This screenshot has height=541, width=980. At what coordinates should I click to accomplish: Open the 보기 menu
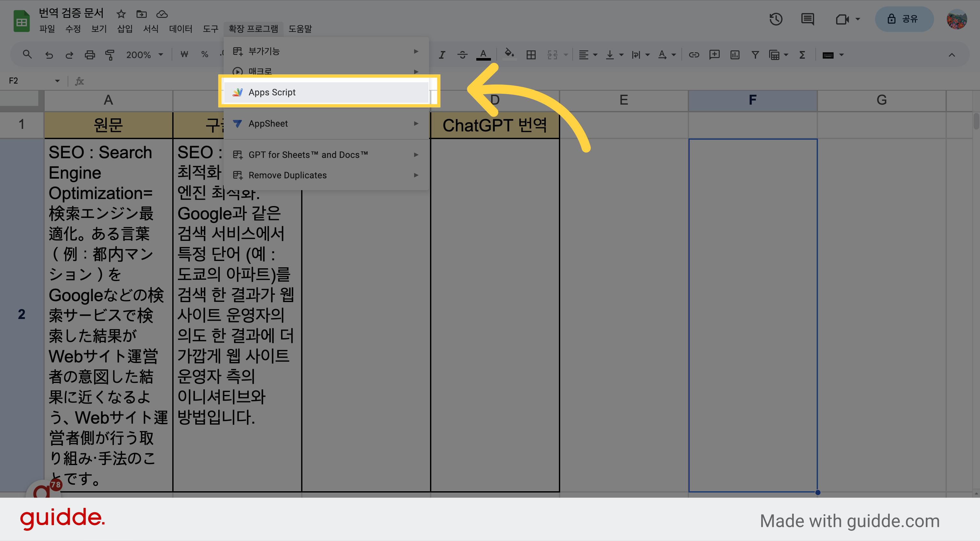[99, 28]
